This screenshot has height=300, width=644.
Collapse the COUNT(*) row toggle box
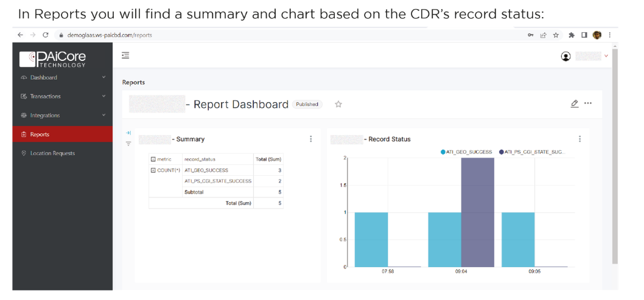153,170
